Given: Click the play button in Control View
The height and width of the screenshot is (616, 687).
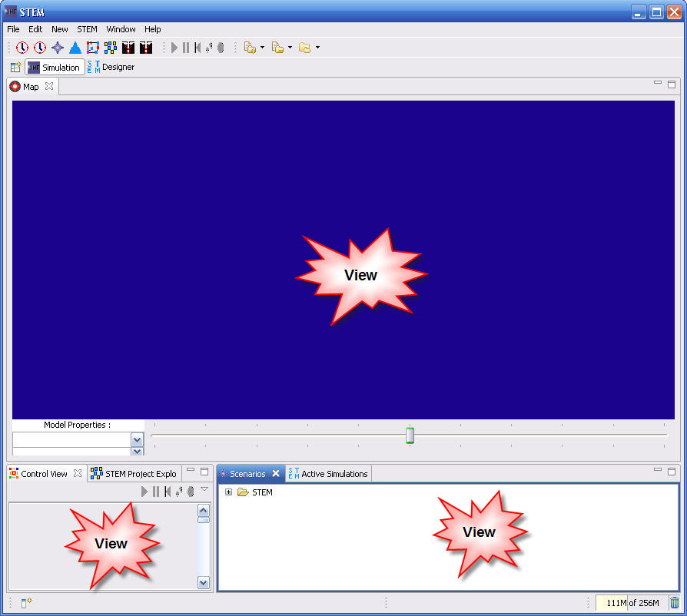Looking at the screenshot, I should [144, 492].
